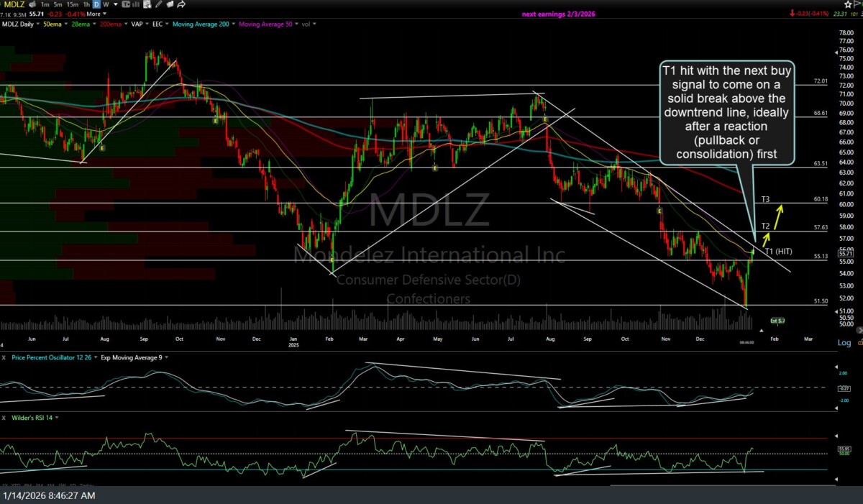Image resolution: width=863 pixels, height=504 pixels.
Task: Click the MDLZ ticker symbol field
Action: click(x=13, y=4)
